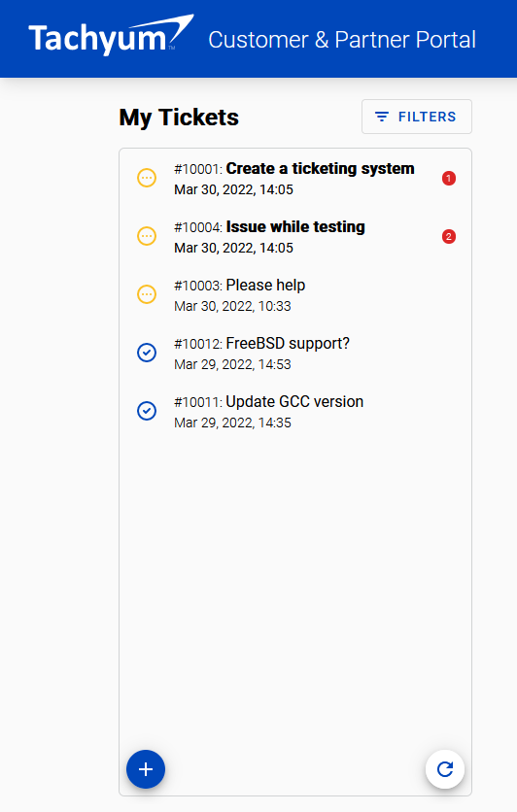Image resolution: width=517 pixels, height=812 pixels.
Task: Add a new ticket with plus button
Action: click(x=146, y=769)
